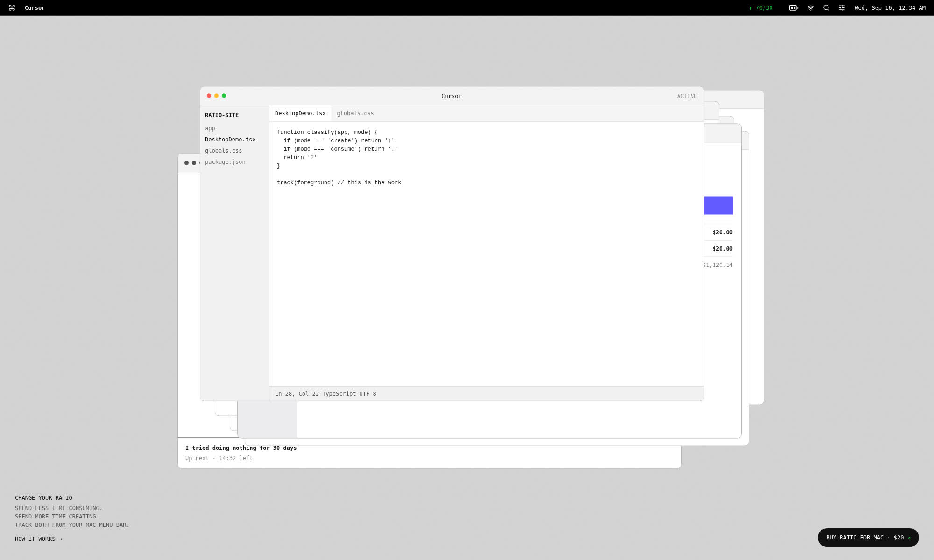The width and height of the screenshot is (934, 560).
Task: Click the 'Up next · 14:32 left' text
Action: (219, 458)
